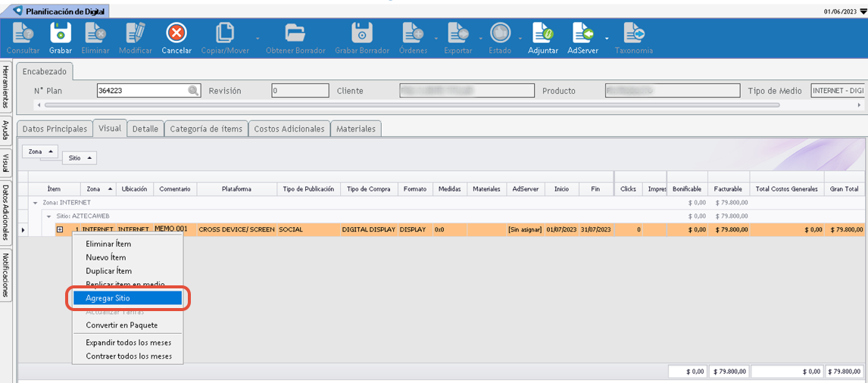Switch to the Visual tab
Screen dimensions: 868x383
(110, 128)
